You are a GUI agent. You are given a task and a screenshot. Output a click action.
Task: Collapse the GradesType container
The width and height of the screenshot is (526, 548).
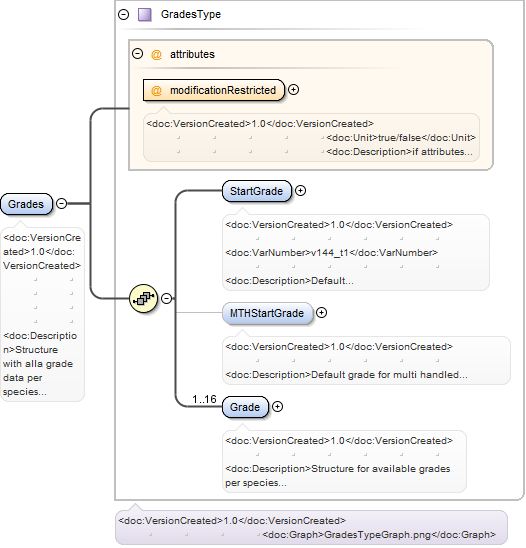pos(123,15)
